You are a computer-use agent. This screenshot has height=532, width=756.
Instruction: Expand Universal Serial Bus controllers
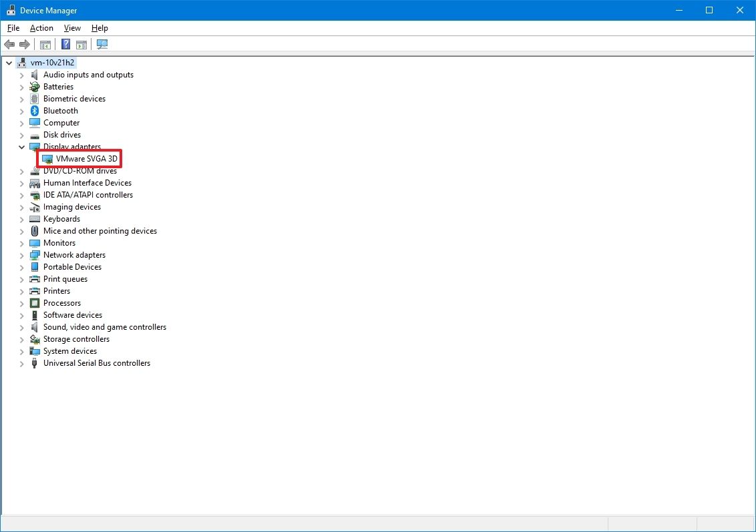tap(21, 364)
